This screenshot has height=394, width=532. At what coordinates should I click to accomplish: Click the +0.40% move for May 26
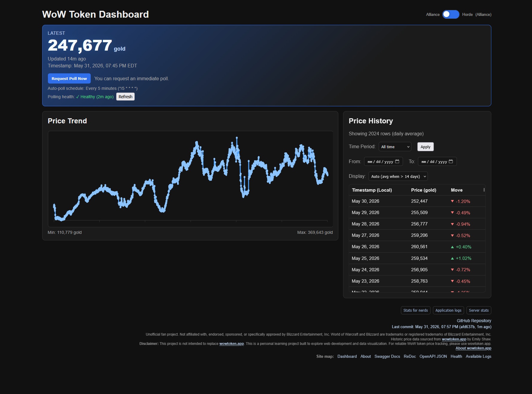coord(461,247)
